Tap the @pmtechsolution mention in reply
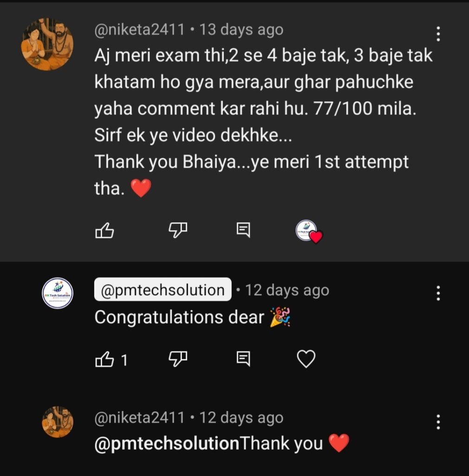Screen dimensions: 469x476 [x=166, y=443]
